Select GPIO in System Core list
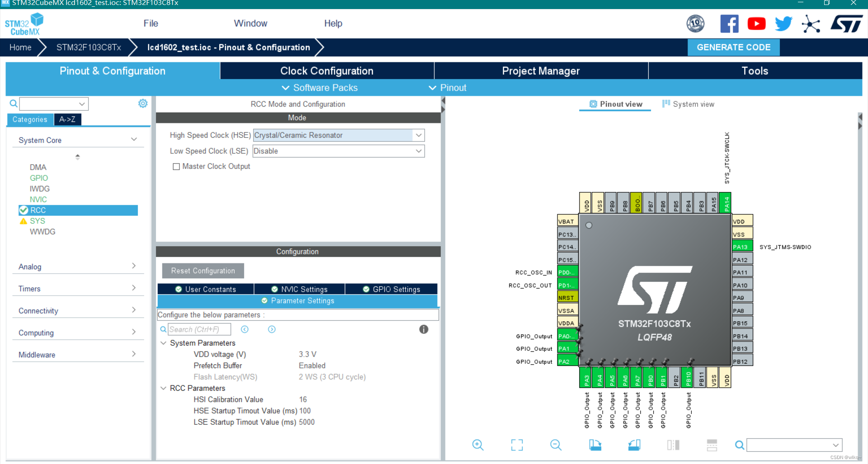 click(x=39, y=178)
